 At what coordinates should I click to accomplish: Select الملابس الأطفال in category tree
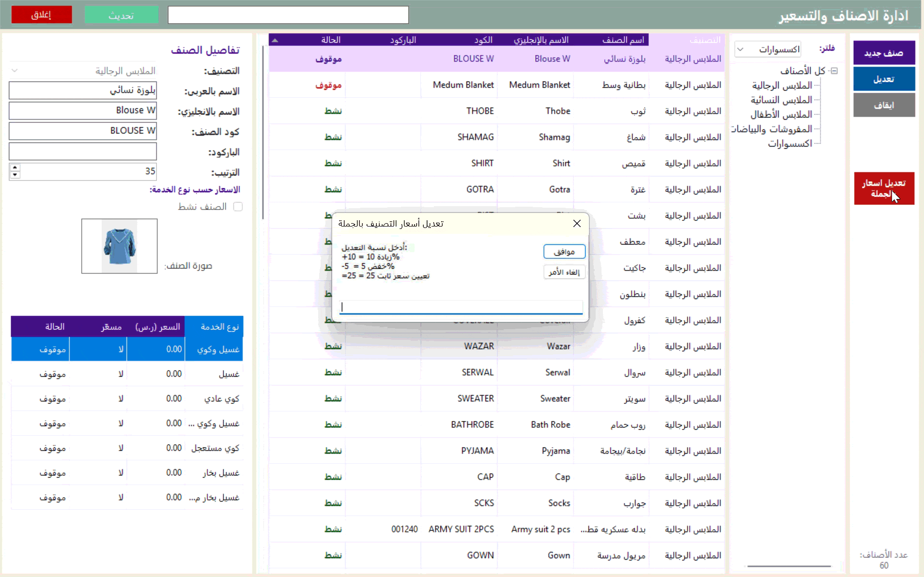pos(781,114)
